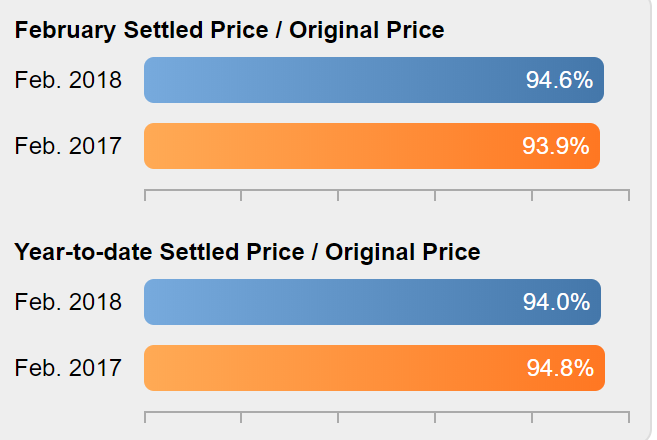The image size is (657, 440).
Task: Click the February Settled Price / Original Price heading
Action: click(230, 31)
